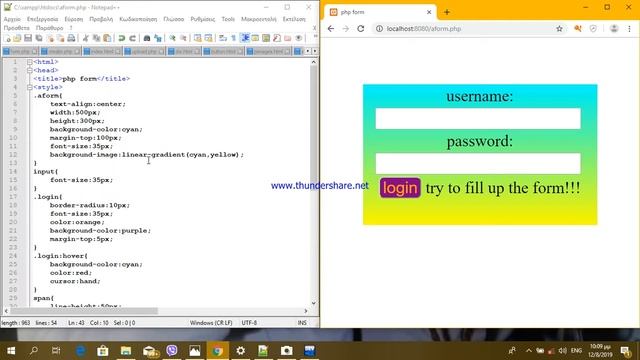Open the Προβολή menu
640x360 pixels.
click(x=101, y=19)
